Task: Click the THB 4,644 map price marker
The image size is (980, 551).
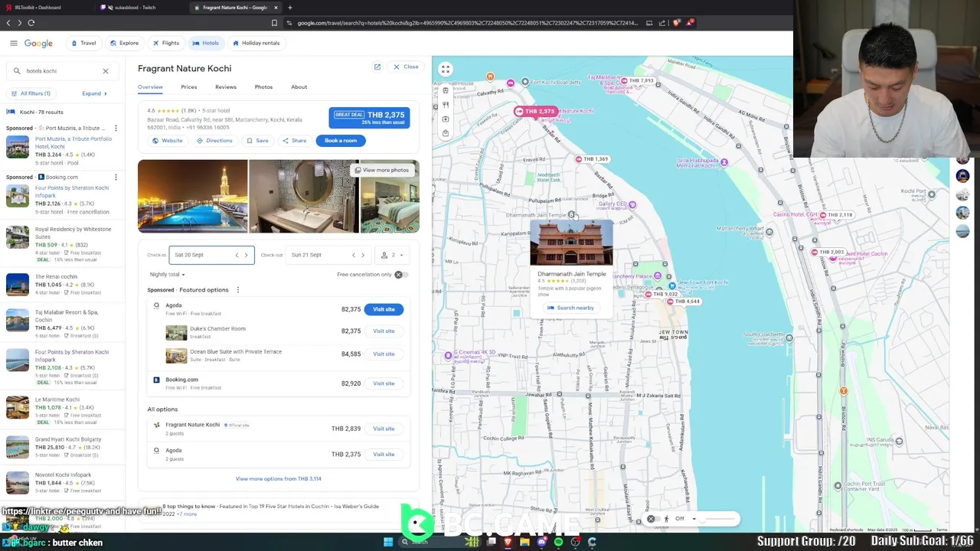Action: pyautogui.click(x=684, y=302)
